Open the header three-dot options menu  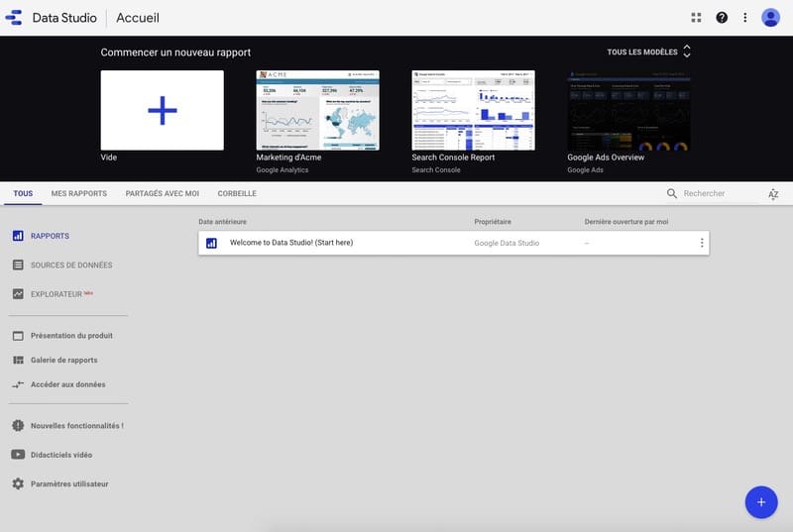click(x=745, y=18)
